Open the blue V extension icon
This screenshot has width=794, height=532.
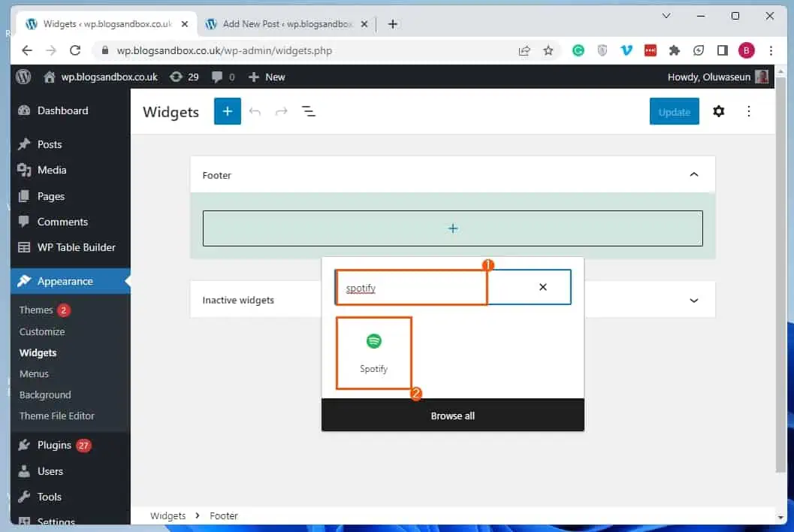pyautogui.click(x=626, y=50)
